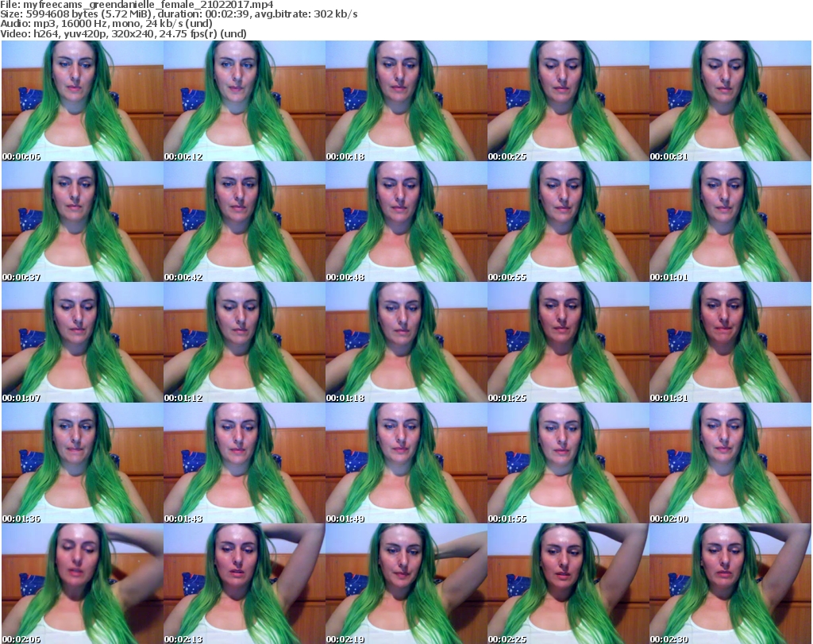
Task: Select the thumbnail timestamped 00:02:13
Action: tap(245, 584)
